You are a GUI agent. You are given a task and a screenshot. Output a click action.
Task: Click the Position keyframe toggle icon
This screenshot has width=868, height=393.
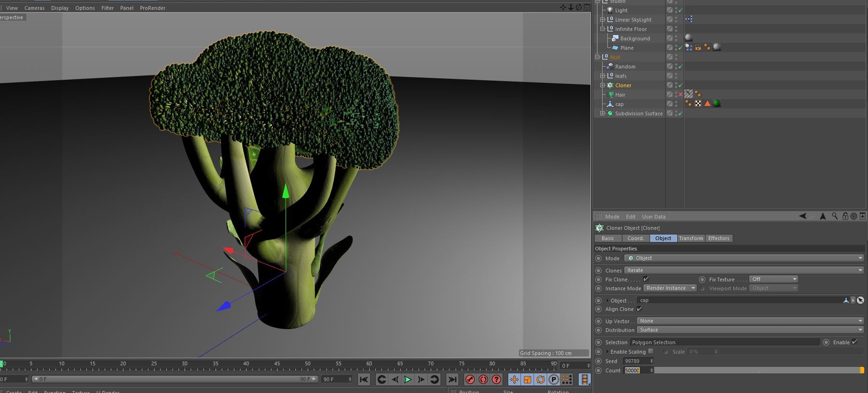click(514, 380)
